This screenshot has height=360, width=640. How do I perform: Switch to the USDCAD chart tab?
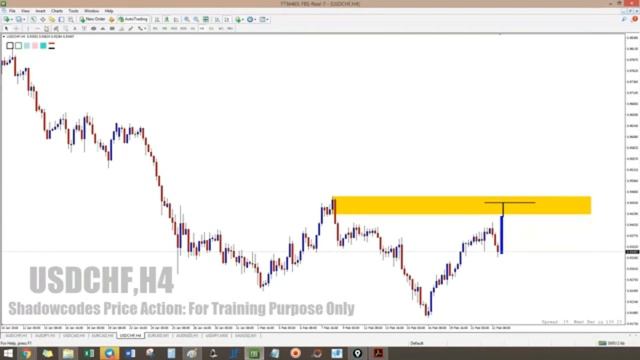tap(74, 336)
